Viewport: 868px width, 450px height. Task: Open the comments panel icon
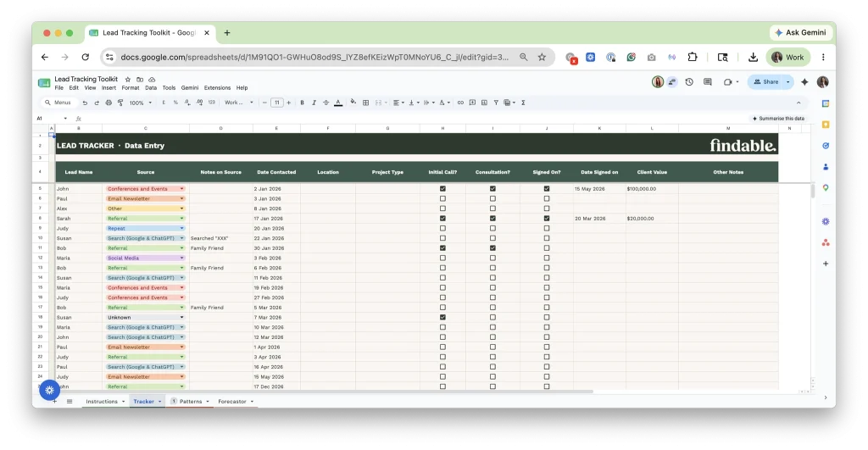708,82
